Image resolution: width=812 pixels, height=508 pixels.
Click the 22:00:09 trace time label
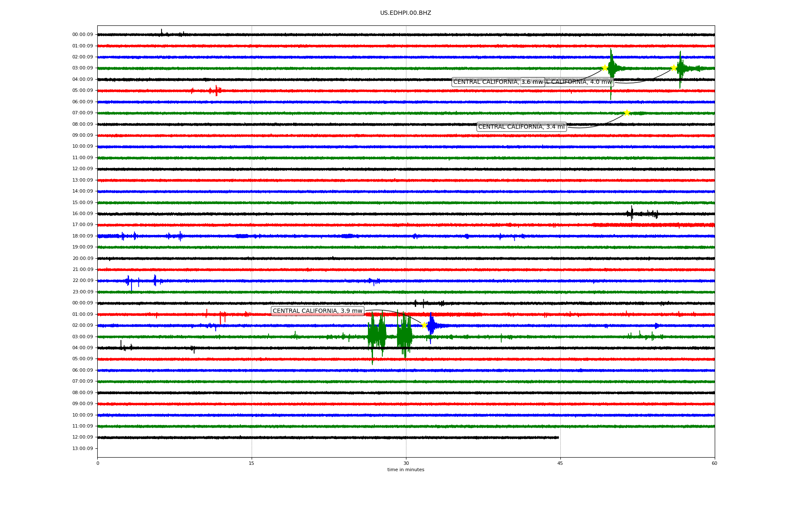[82, 280]
